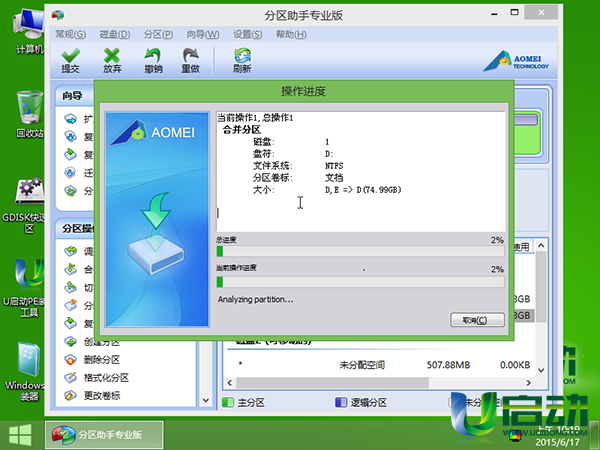This screenshot has width=600, height=450.
Task: Click the 分区操作 panel header
Action: 75,228
